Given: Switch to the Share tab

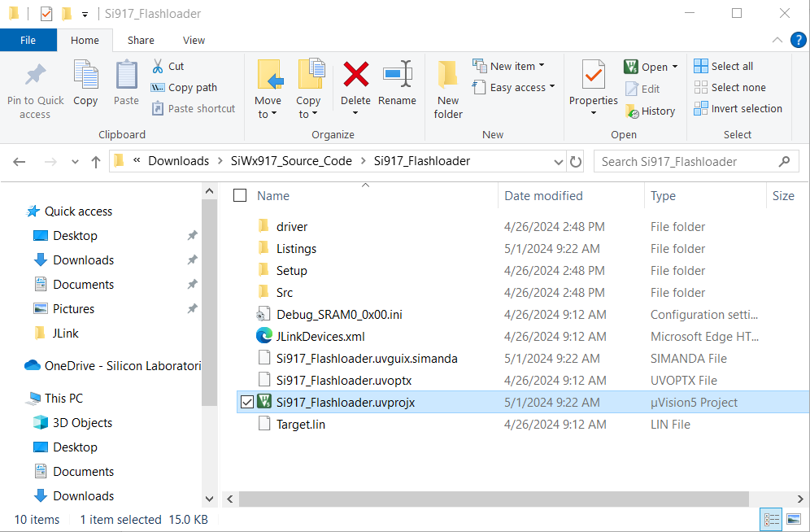Looking at the screenshot, I should coord(141,40).
